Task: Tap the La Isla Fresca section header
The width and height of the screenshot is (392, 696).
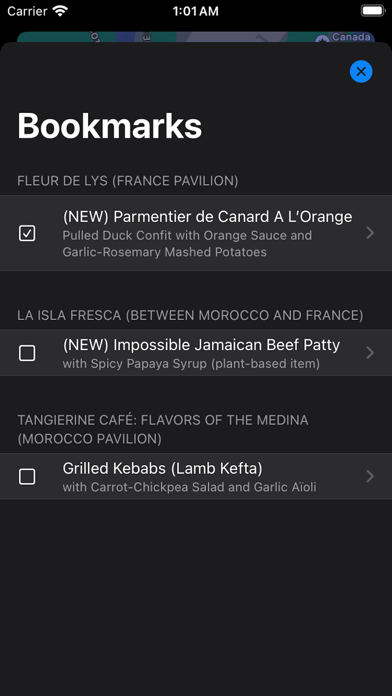Action: 190,316
